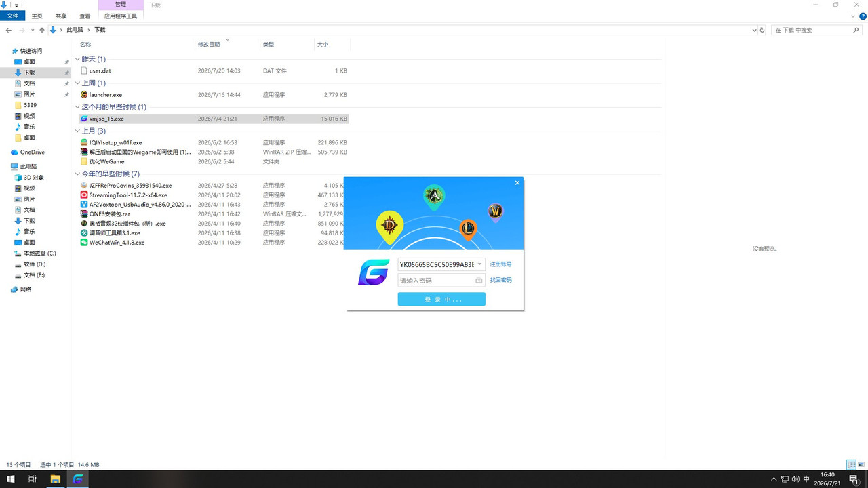
Task: Click the ArcheAge game pin icon
Action: [433, 197]
